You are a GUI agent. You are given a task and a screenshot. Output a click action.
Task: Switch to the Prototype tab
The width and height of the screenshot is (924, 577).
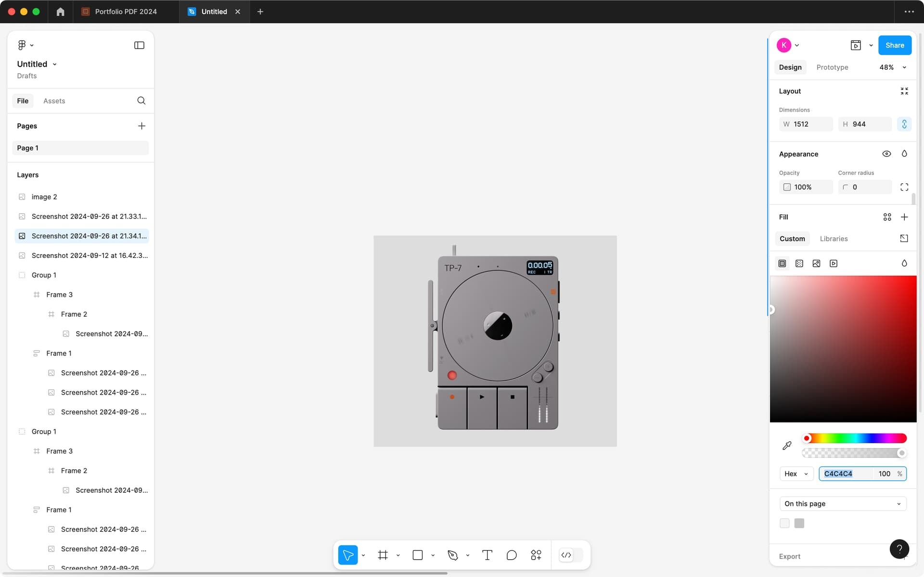point(832,67)
